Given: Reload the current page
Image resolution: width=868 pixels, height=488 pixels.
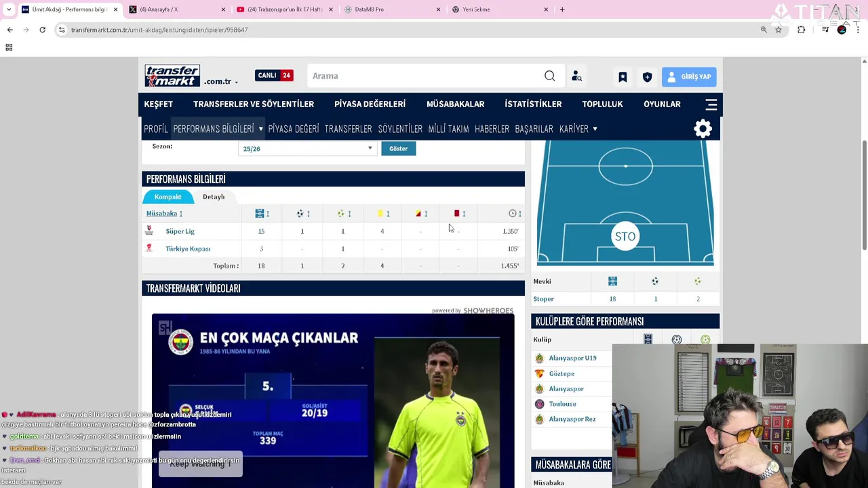Looking at the screenshot, I should (42, 30).
